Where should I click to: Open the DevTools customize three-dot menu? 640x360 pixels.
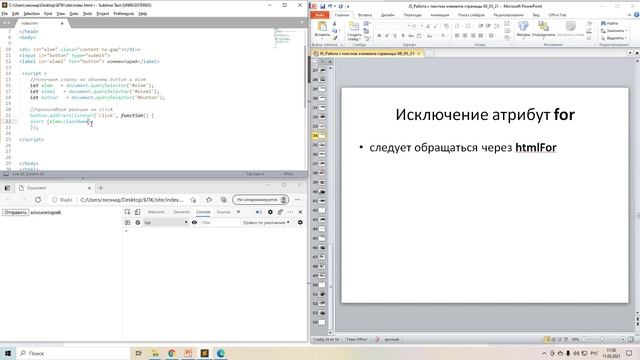coord(290,212)
